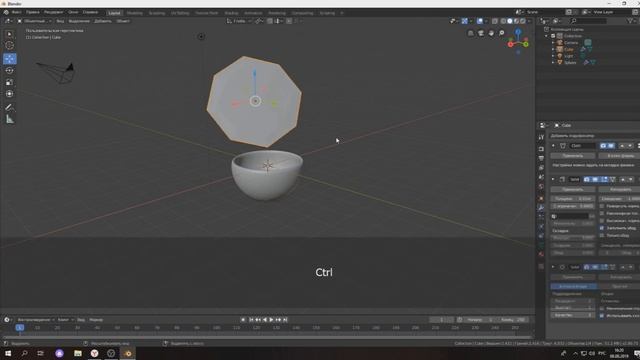The image size is (640, 360).
Task: Open the World properties tab
Action: (x=541, y=187)
